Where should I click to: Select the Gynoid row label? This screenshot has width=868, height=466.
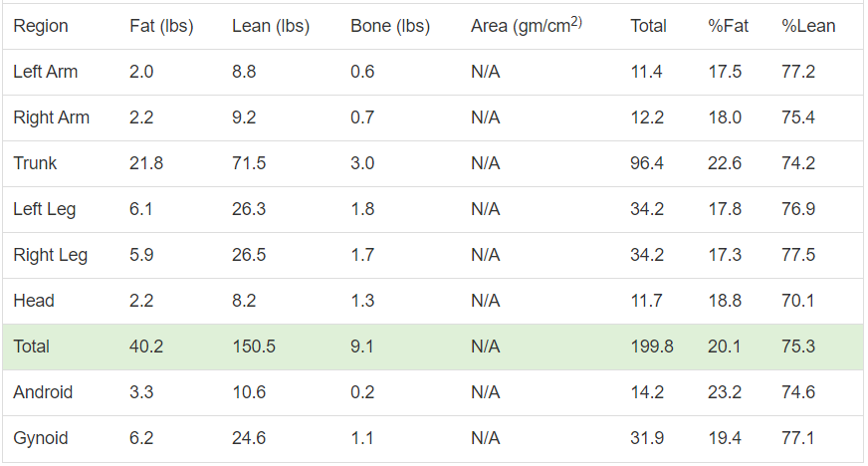(41, 438)
